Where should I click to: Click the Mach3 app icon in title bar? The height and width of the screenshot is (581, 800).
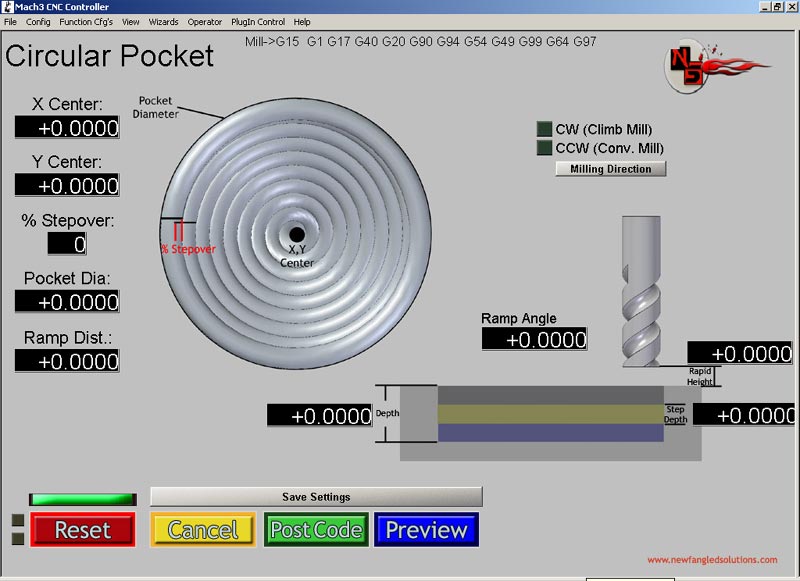(8, 7)
